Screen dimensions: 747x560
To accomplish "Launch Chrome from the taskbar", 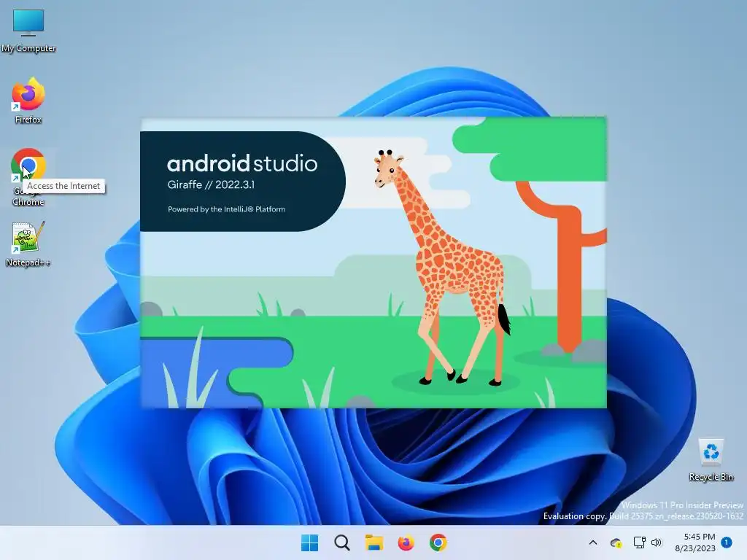I will coord(438,542).
